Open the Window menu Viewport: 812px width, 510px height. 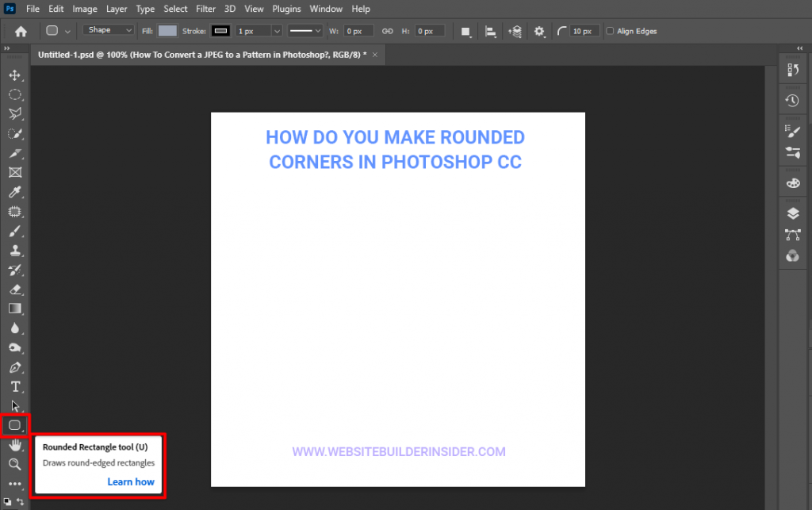pos(326,9)
